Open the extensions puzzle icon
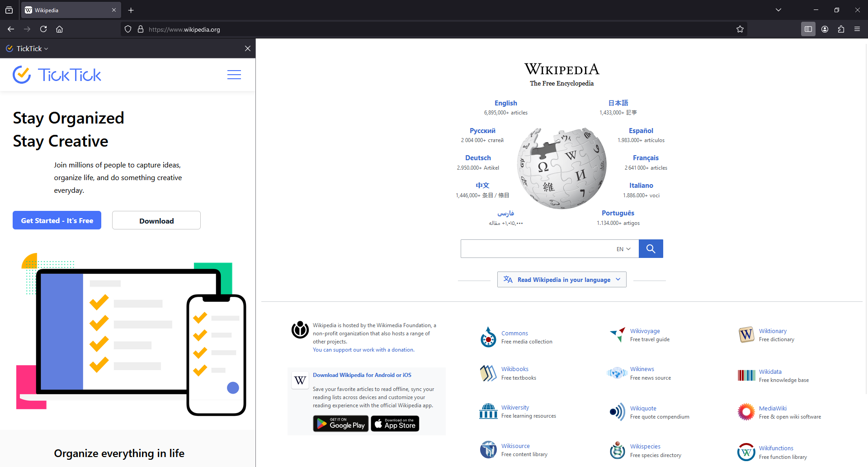The width and height of the screenshot is (868, 467). (x=841, y=29)
